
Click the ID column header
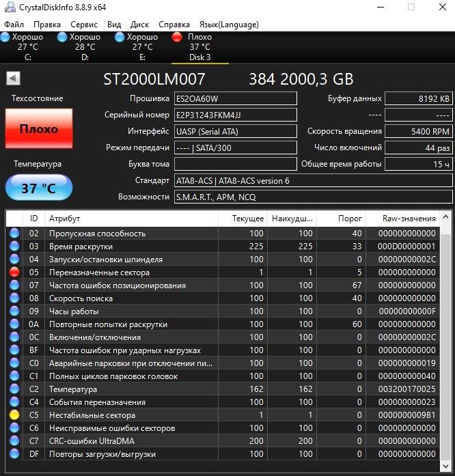coord(33,219)
